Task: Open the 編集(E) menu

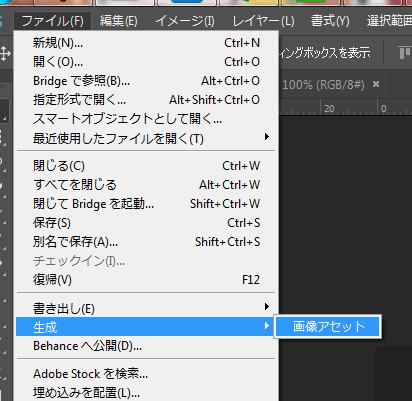Action: tap(119, 21)
